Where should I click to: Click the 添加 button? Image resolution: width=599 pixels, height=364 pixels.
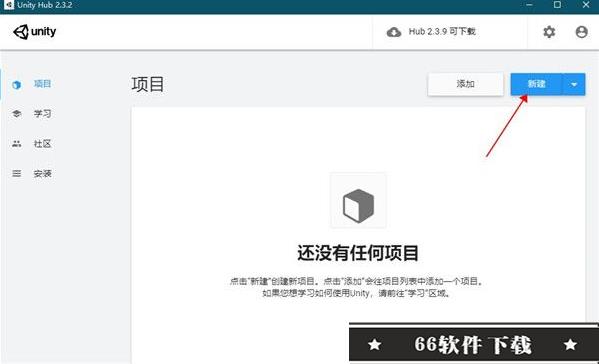pos(466,84)
